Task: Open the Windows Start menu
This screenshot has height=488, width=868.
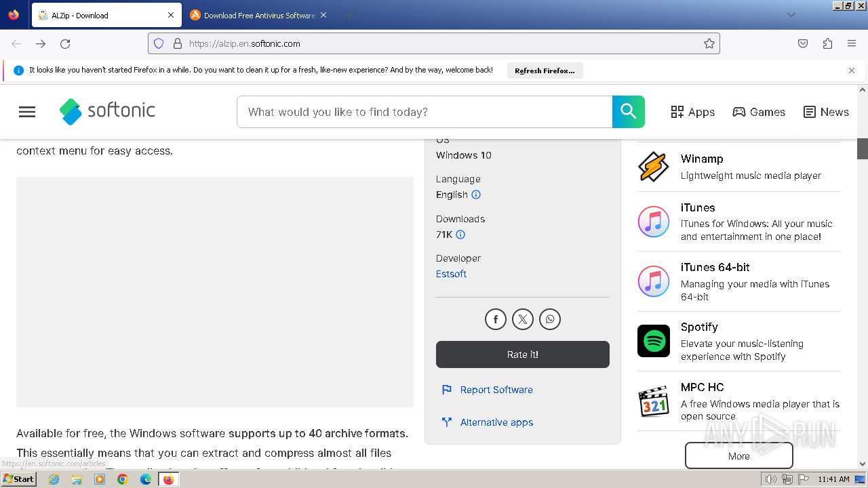Action: click(x=19, y=479)
